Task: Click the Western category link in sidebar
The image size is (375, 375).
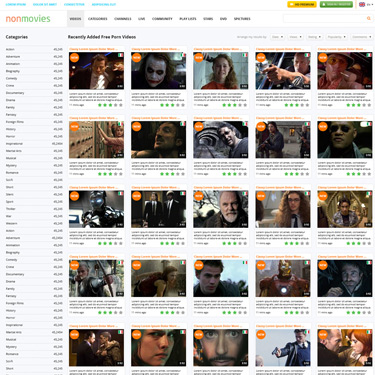Action: [x=11, y=223]
